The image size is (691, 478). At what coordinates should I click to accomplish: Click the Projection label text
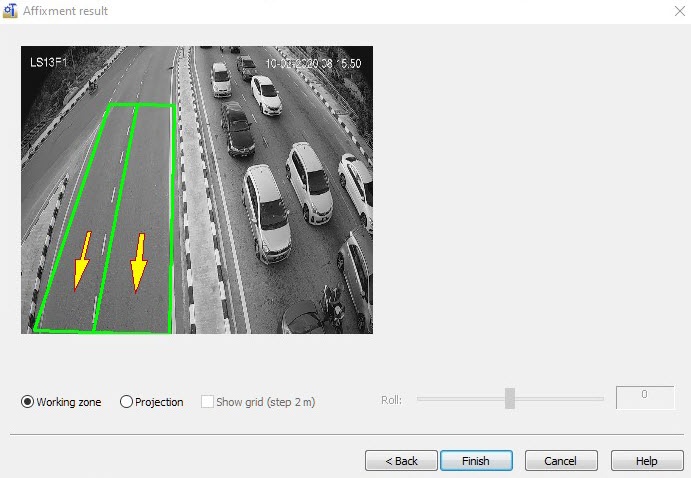tap(159, 402)
